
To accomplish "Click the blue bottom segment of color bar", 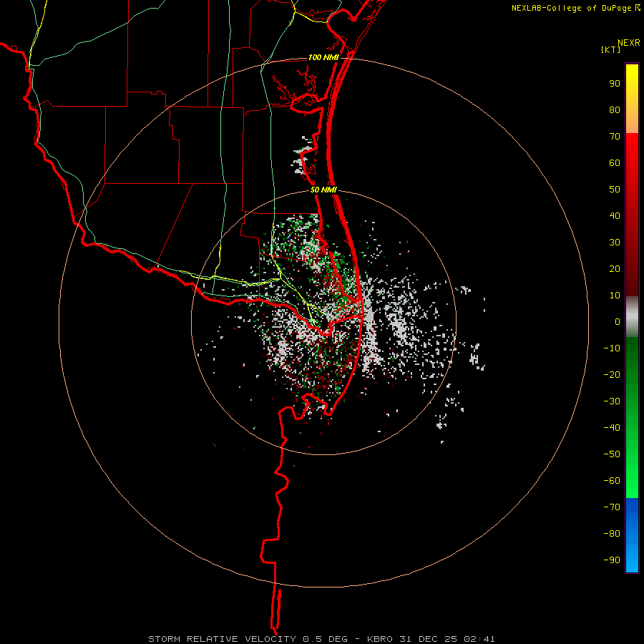I will (632, 535).
